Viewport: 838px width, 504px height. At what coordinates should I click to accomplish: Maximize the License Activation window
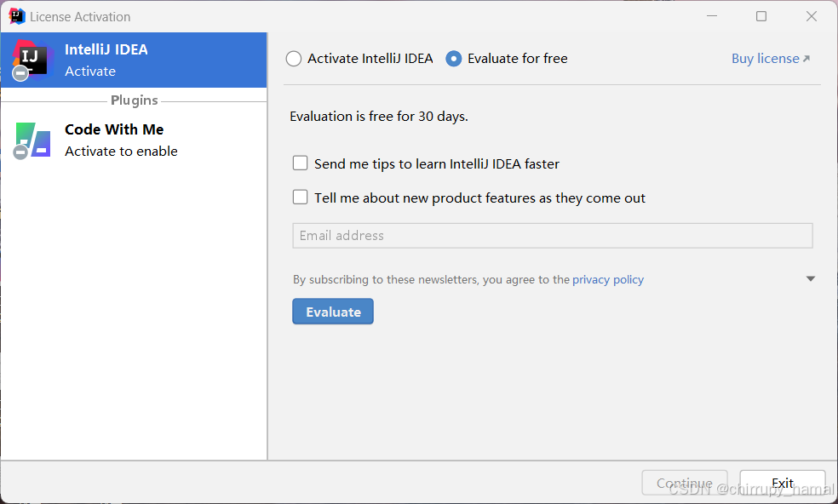pos(761,16)
